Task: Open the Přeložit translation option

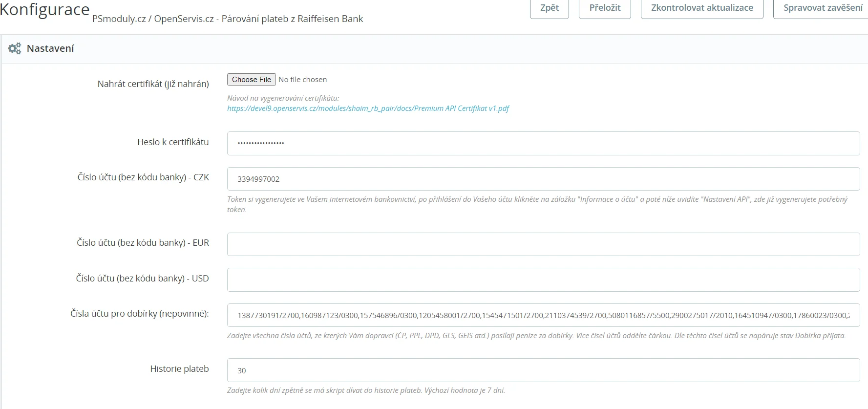Action: click(x=604, y=8)
